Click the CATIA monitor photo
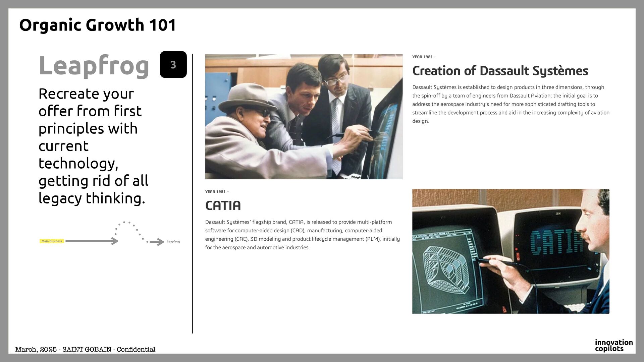 coord(511,251)
